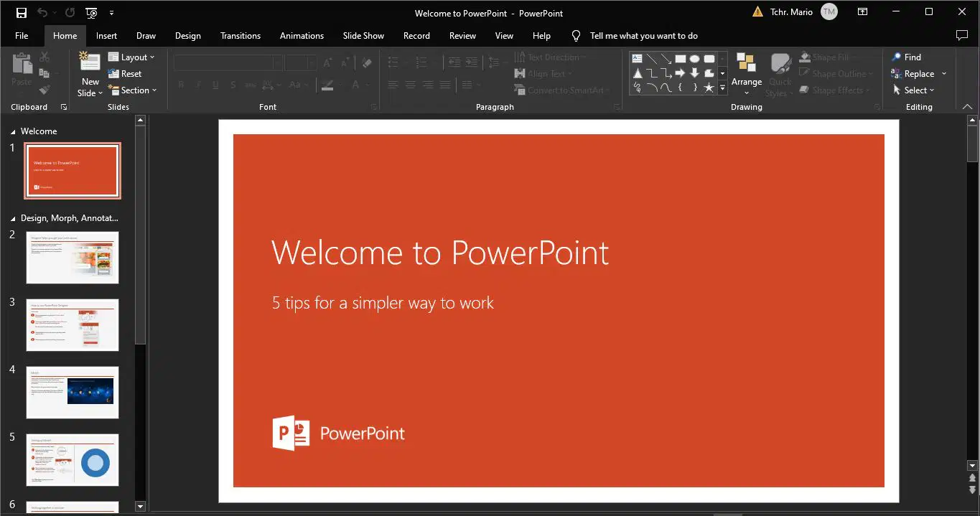980x516 pixels.
Task: Go to the Slide Show tab
Action: point(363,35)
